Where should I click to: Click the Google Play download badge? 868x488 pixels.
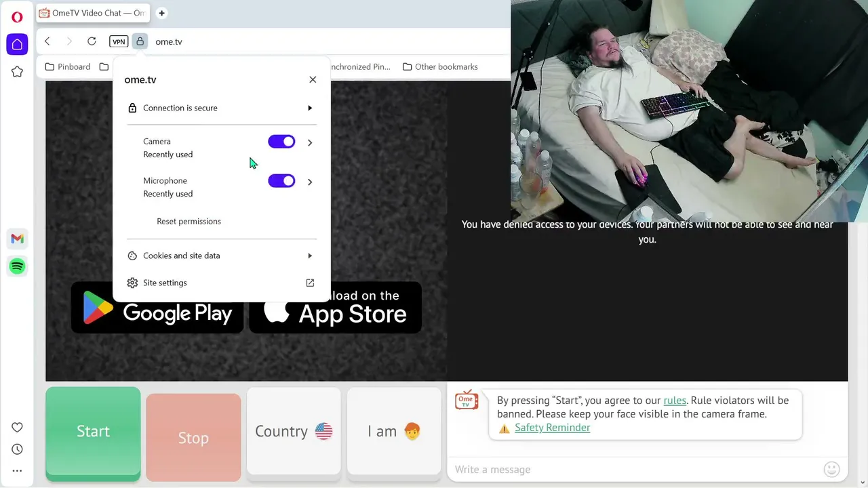pyautogui.click(x=157, y=308)
